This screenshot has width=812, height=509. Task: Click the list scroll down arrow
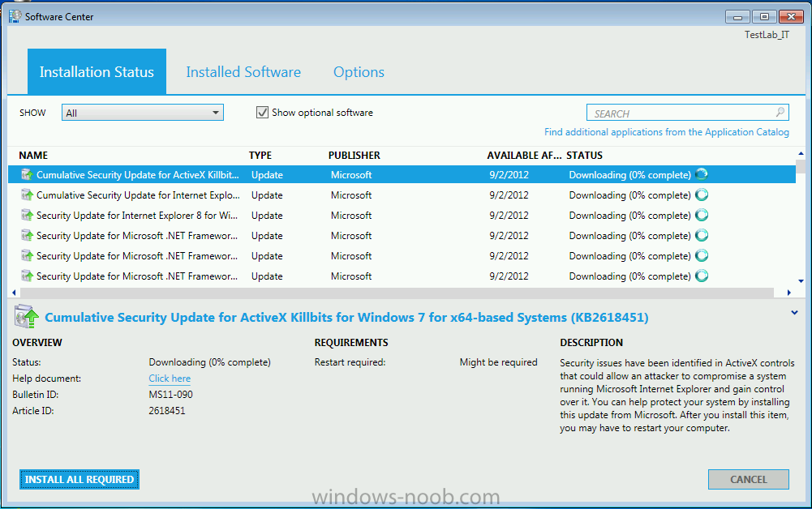(801, 281)
